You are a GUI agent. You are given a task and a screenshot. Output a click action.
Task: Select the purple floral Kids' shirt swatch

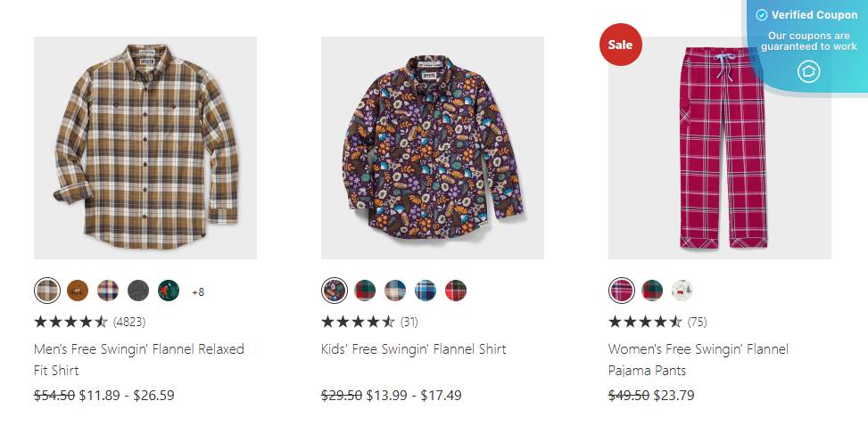tap(335, 291)
